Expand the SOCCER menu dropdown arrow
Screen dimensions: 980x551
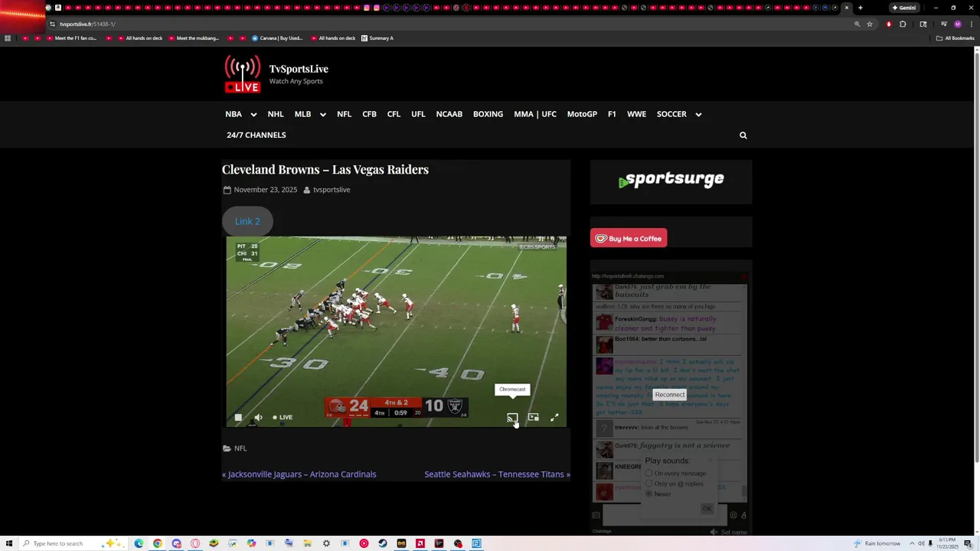click(698, 115)
